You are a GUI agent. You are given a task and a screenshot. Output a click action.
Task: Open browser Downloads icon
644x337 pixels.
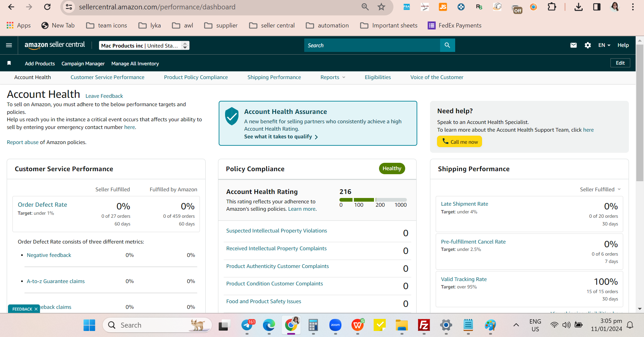(x=579, y=7)
